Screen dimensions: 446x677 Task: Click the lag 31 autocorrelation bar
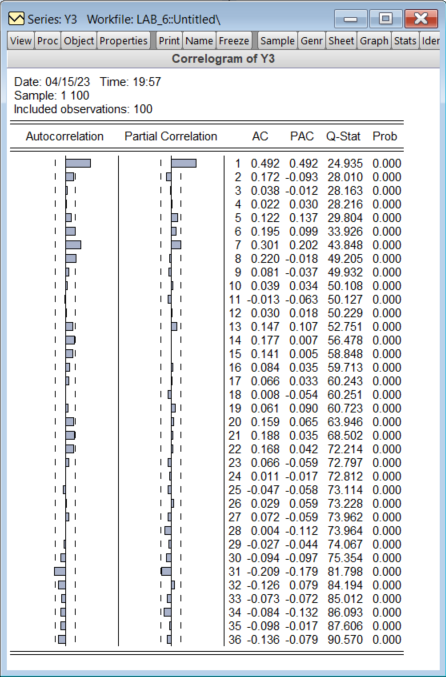tap(60, 571)
